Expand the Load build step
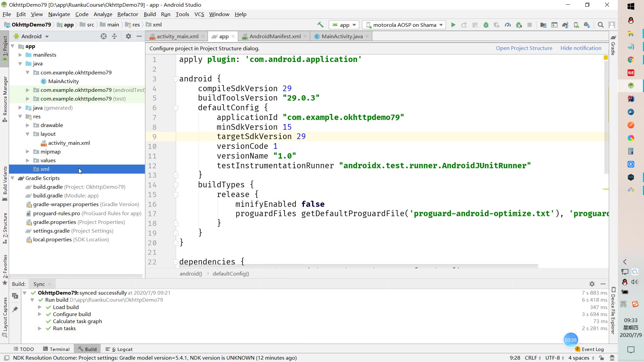Screen dimensions: 644x362 pyautogui.click(x=40, y=307)
